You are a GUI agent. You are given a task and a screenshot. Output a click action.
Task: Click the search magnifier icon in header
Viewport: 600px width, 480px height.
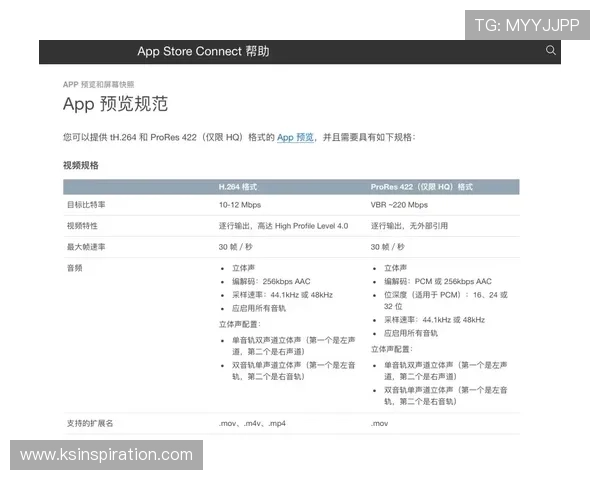(550, 51)
